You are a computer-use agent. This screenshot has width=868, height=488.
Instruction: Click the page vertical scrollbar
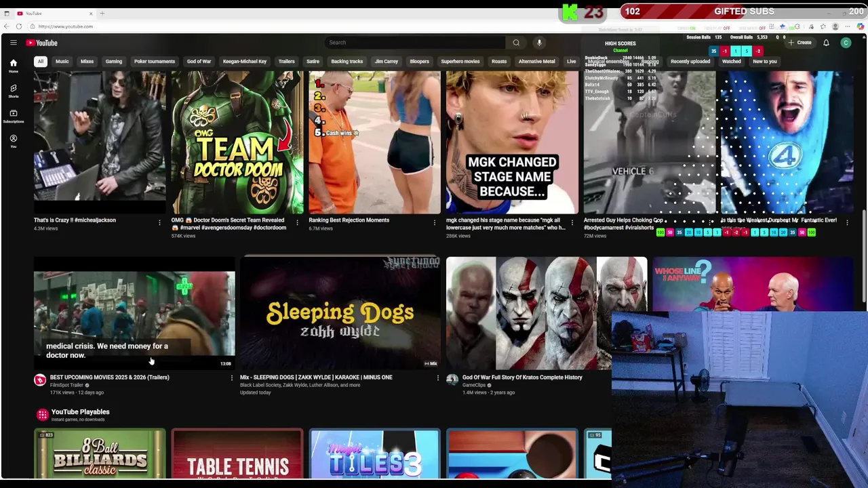coord(865,256)
